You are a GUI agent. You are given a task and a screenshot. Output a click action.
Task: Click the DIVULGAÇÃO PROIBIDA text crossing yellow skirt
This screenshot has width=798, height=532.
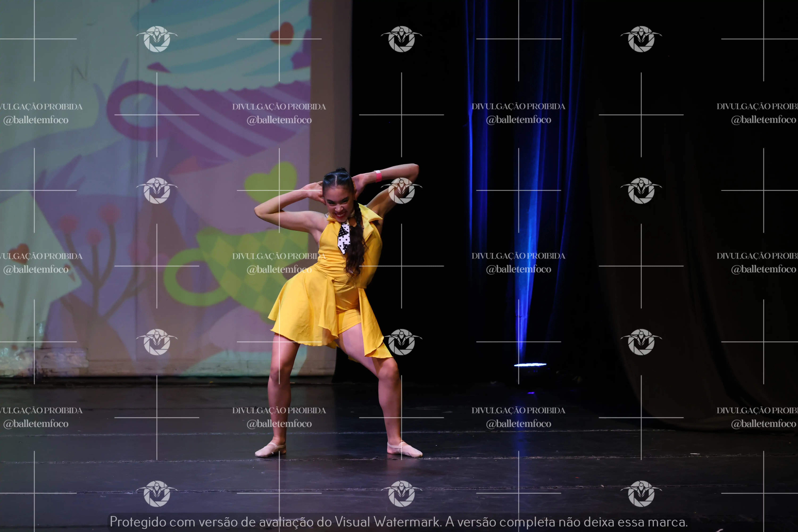coord(279,256)
